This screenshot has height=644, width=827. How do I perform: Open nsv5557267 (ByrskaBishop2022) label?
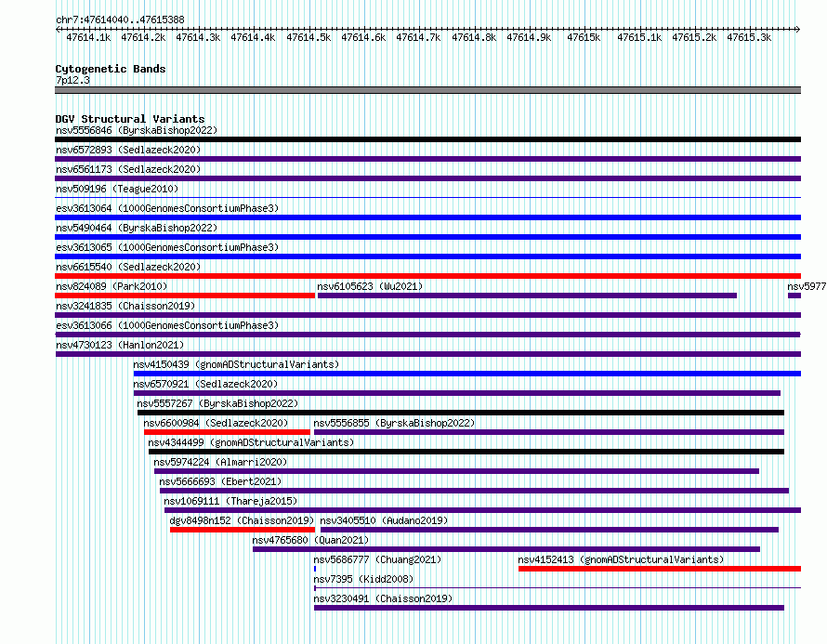[217, 403]
